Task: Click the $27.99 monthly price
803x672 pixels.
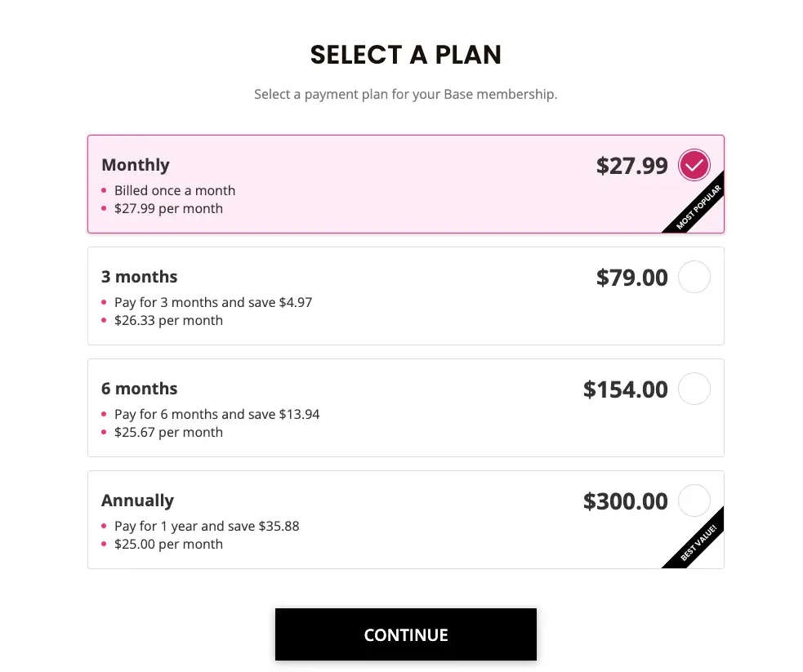Action: pos(632,166)
